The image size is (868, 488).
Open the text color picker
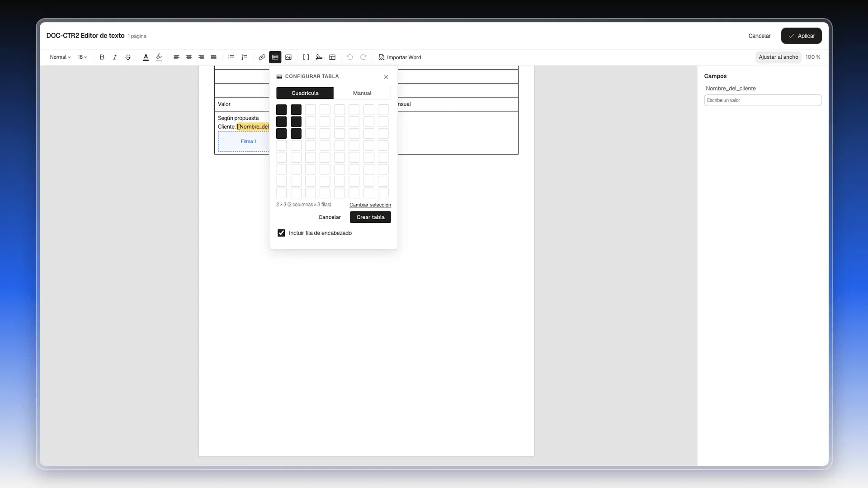[x=146, y=57]
